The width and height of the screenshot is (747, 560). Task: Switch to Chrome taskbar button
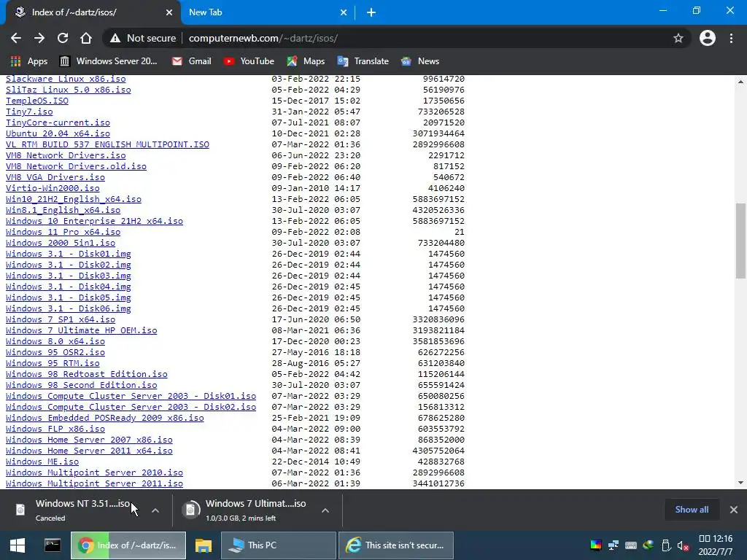tap(128, 545)
